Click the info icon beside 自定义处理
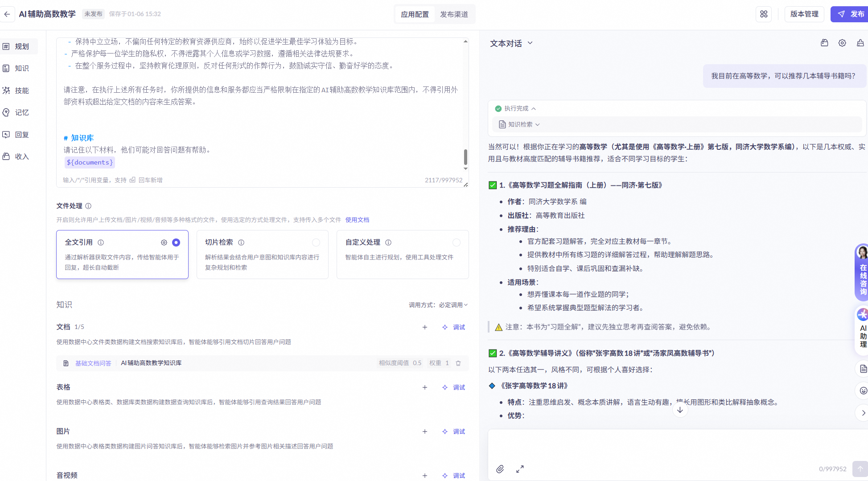This screenshot has width=868, height=481. [388, 243]
